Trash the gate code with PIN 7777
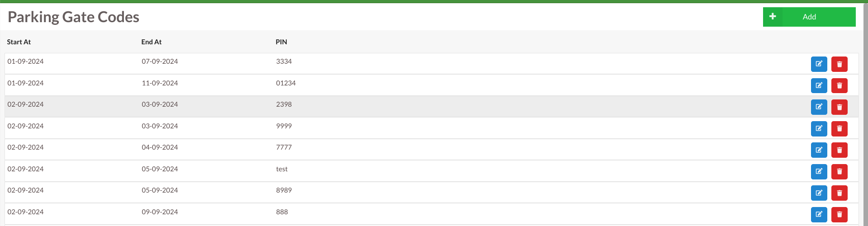 tap(839, 150)
